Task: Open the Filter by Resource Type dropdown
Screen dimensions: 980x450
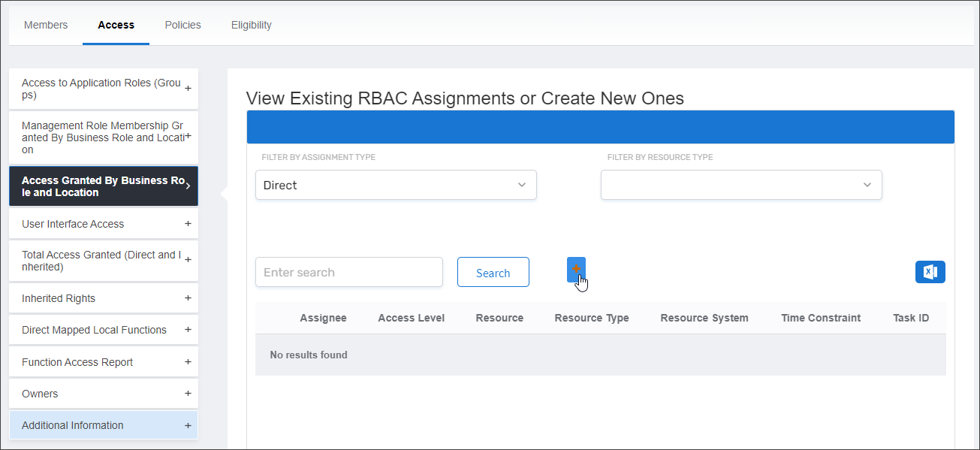Action: [x=741, y=184]
